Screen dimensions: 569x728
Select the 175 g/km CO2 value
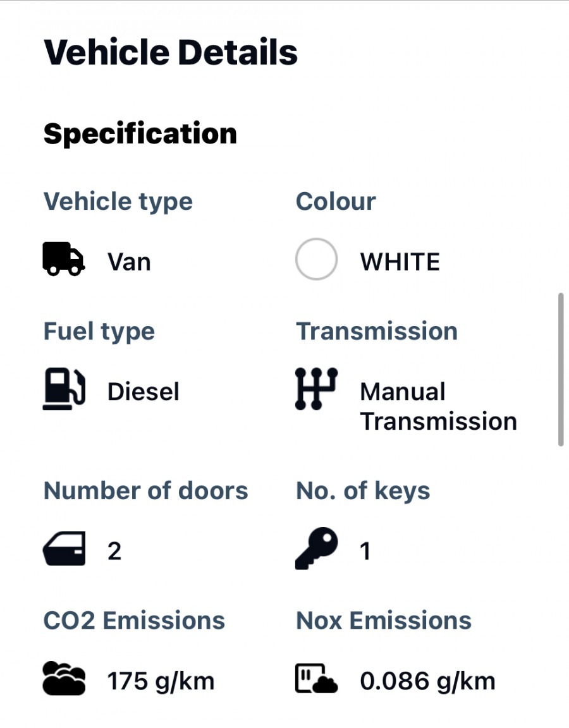[161, 681]
